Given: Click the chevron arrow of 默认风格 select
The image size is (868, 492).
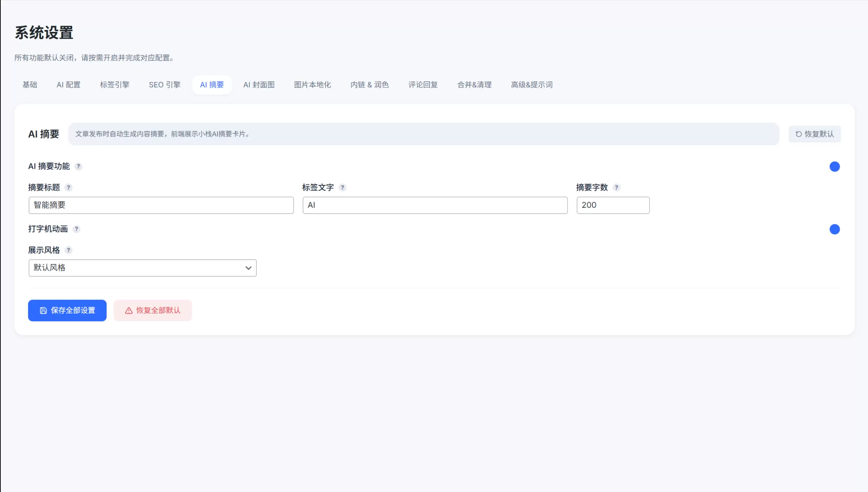Looking at the screenshot, I should pos(248,268).
